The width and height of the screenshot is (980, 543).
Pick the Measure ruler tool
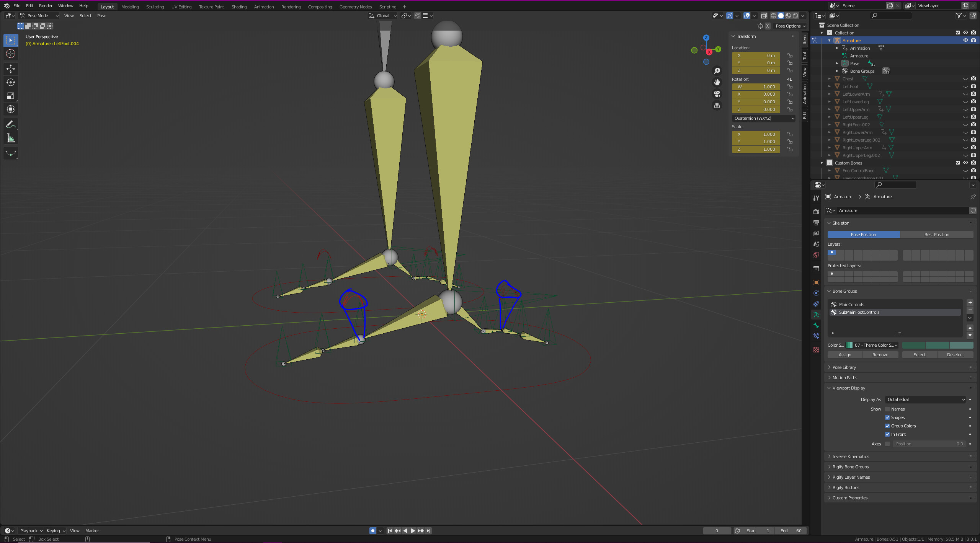click(11, 138)
